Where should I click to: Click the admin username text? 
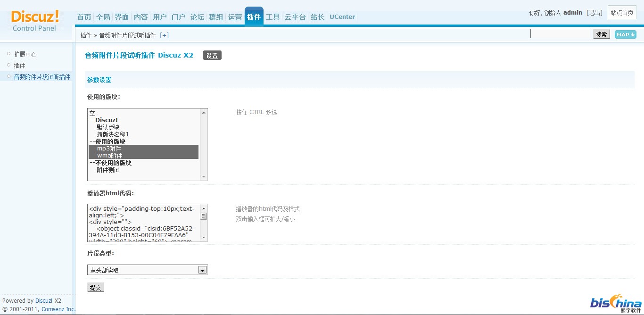(x=573, y=13)
